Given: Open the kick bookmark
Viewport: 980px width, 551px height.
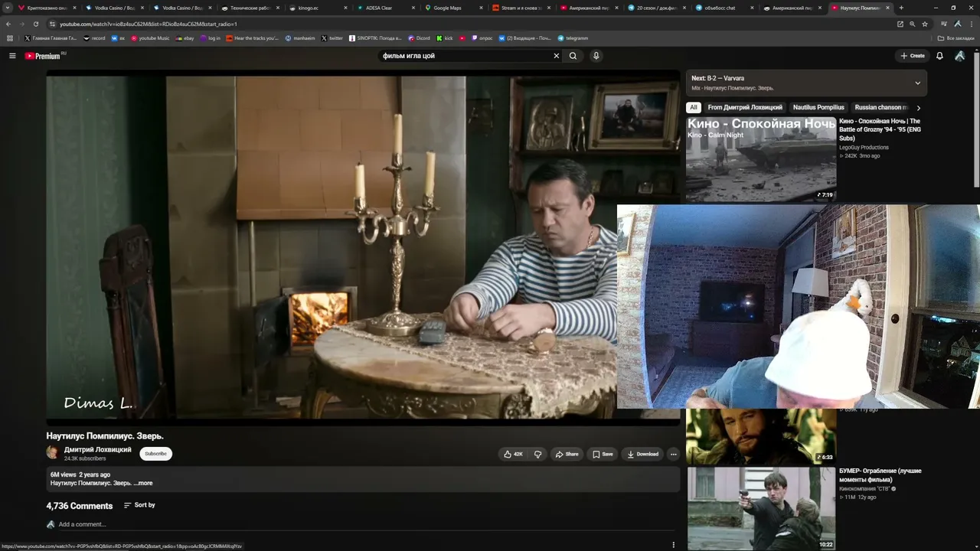Looking at the screenshot, I should (x=445, y=38).
